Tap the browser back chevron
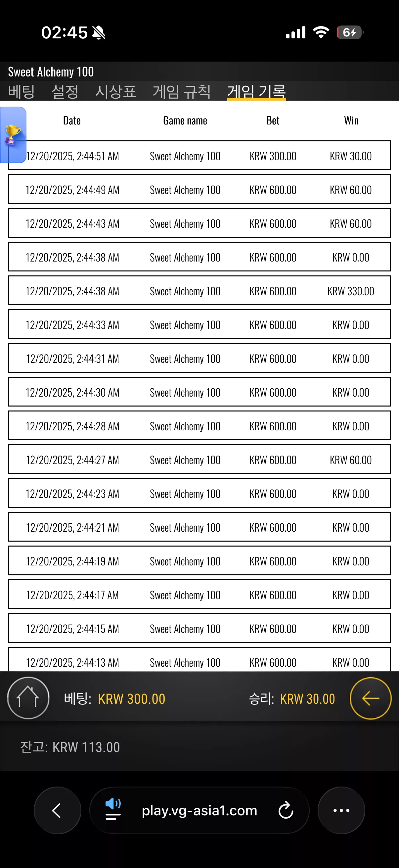The image size is (399, 868). (57, 810)
